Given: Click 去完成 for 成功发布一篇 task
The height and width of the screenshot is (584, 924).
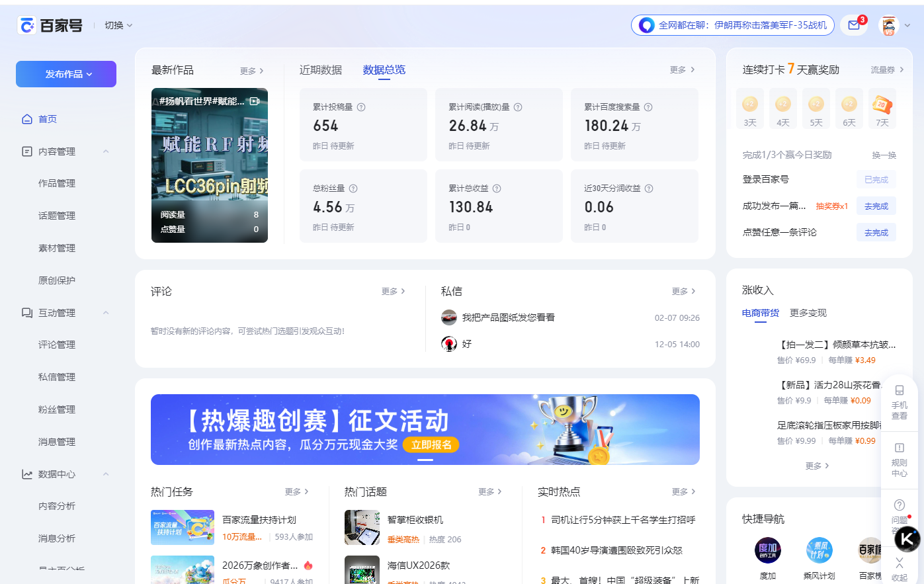Looking at the screenshot, I should (x=876, y=206).
